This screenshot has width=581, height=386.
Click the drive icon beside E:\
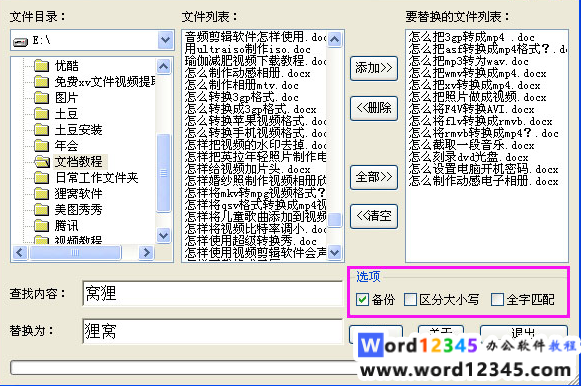(20, 41)
